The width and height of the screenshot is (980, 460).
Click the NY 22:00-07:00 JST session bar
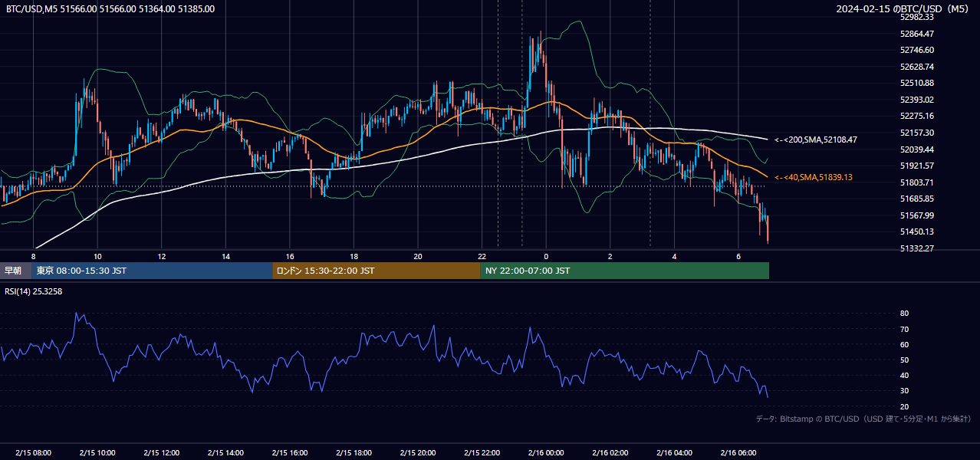pos(625,271)
